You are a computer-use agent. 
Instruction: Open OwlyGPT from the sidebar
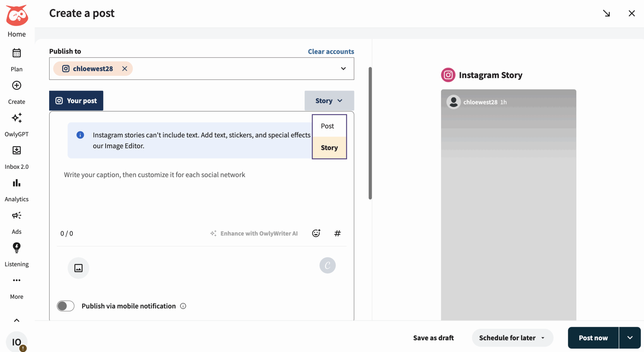16,118
